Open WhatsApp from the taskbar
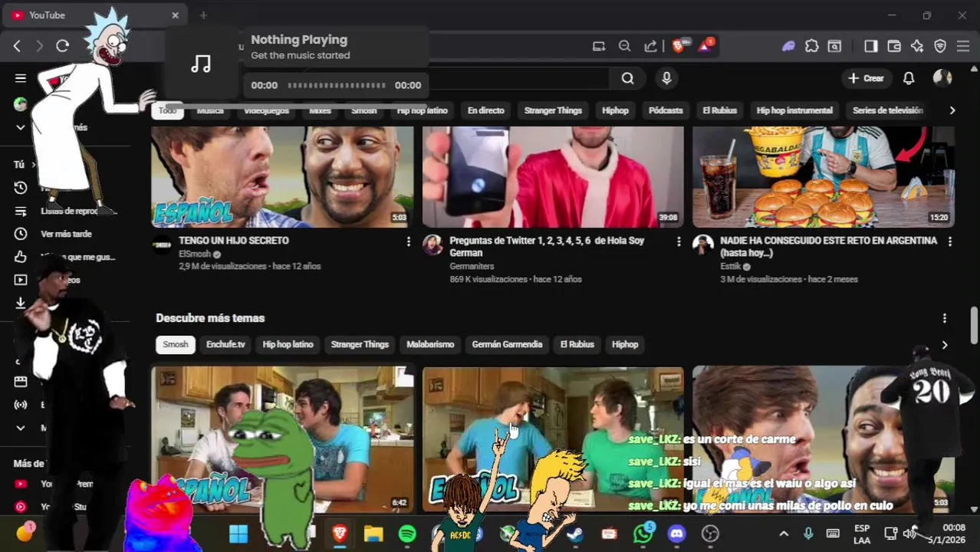 (x=643, y=534)
